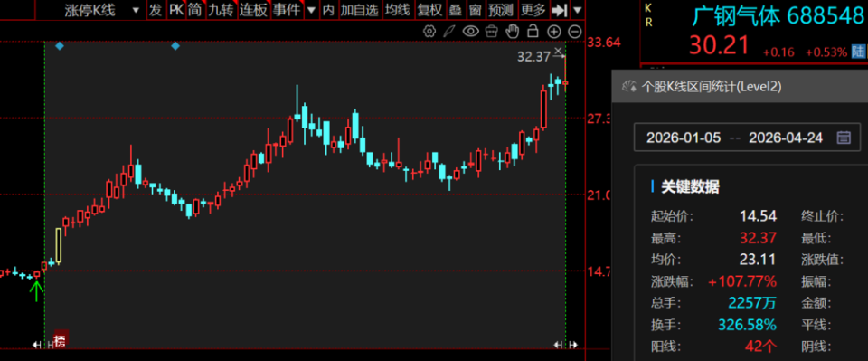The width and height of the screenshot is (868, 361).
Task: Toggle the eye visibility icon above chart
Action: tap(470, 31)
